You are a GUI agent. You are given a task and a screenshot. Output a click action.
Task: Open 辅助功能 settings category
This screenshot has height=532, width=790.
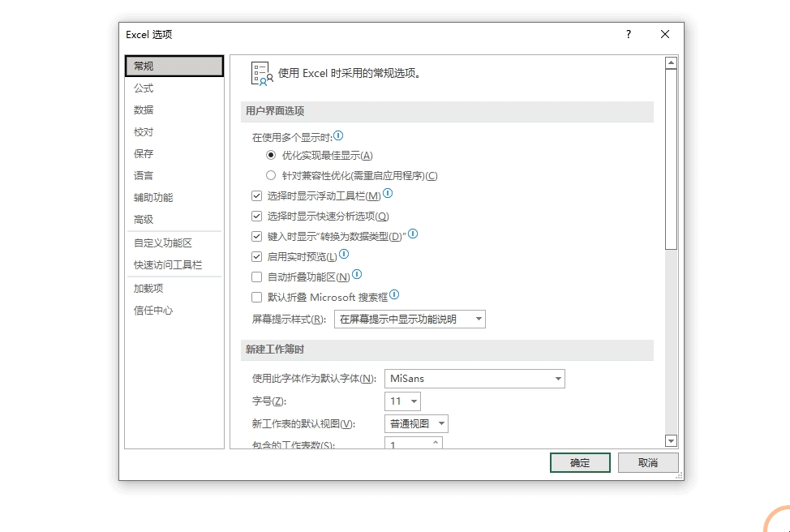tap(174, 198)
